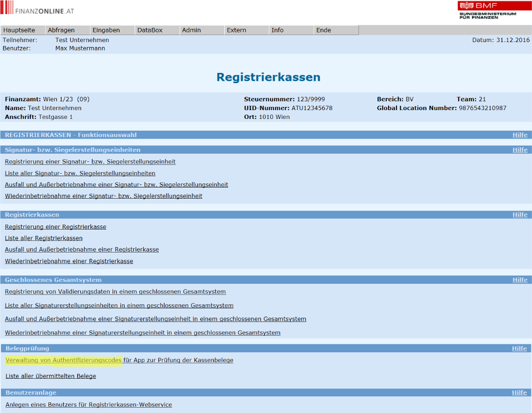Screen dimensions: 532x413
Task: Open the Abfragen menu
Action: point(61,30)
